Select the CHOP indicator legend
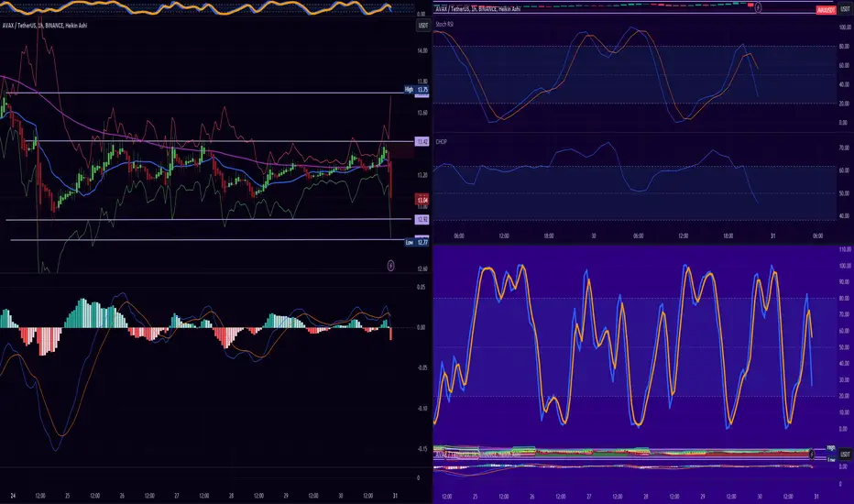 tap(441, 142)
